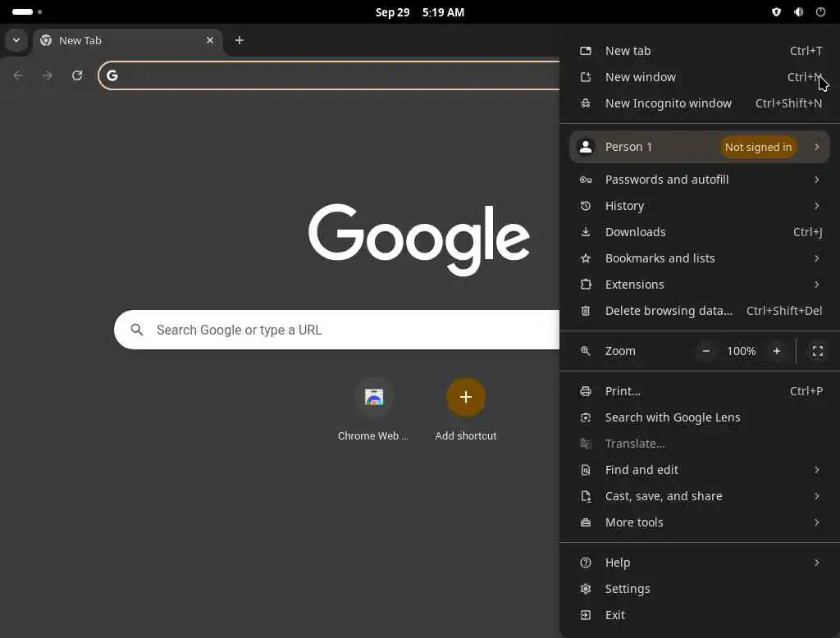This screenshot has width=840, height=638.
Task: Click the magnifier icon in search box
Action: click(x=137, y=330)
